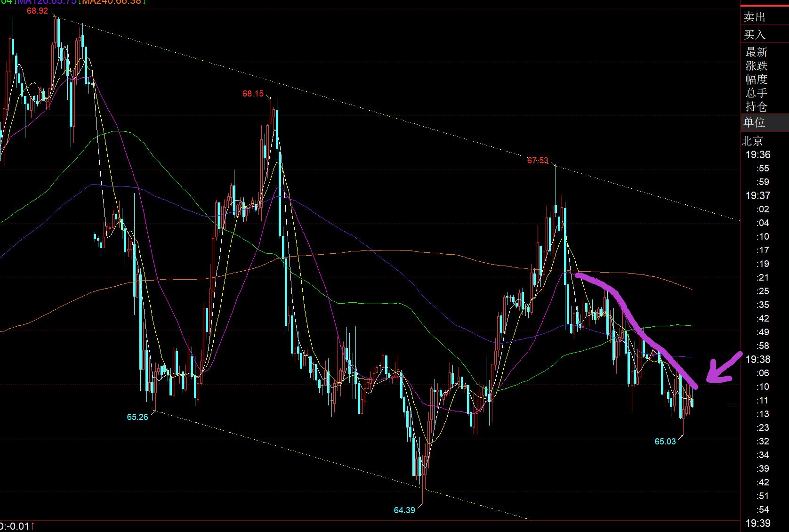The height and width of the screenshot is (532, 789).
Task: Click the 64.39 lowest price label
Action: (404, 510)
